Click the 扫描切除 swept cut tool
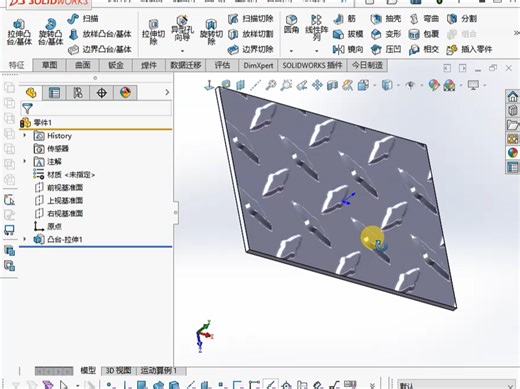Viewport: 520px width, 389px height. pos(251,19)
